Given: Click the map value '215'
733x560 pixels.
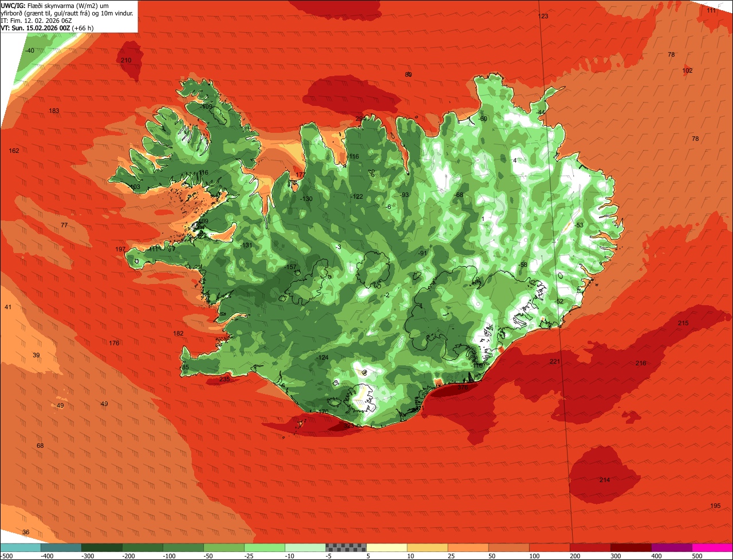Looking at the screenshot, I should [683, 324].
